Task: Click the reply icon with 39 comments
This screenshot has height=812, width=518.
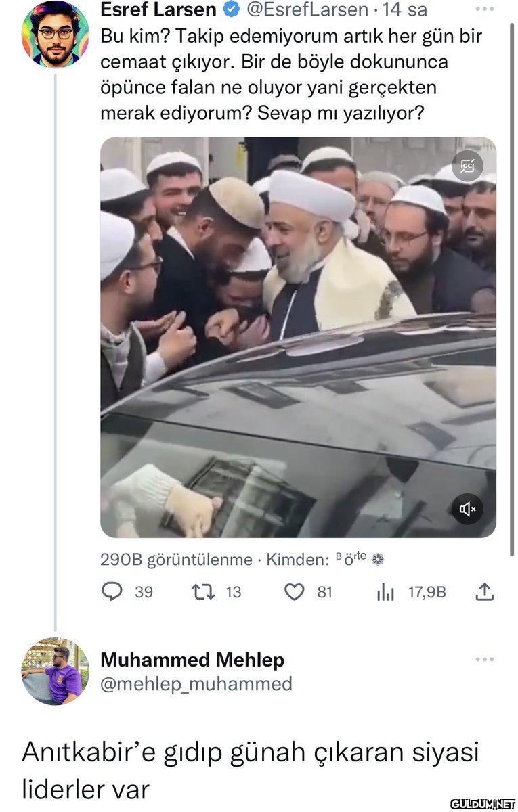Action: pos(111,592)
